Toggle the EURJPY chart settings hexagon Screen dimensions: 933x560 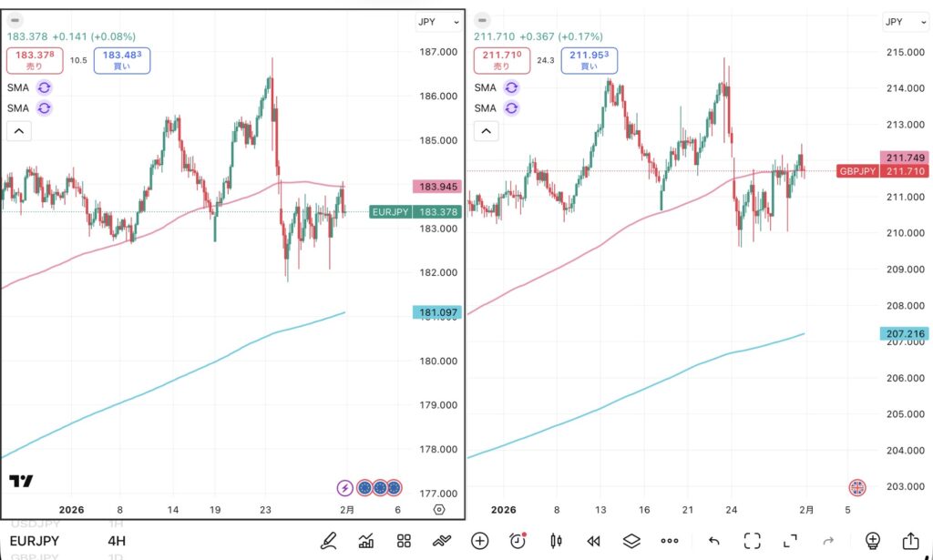(x=440, y=510)
